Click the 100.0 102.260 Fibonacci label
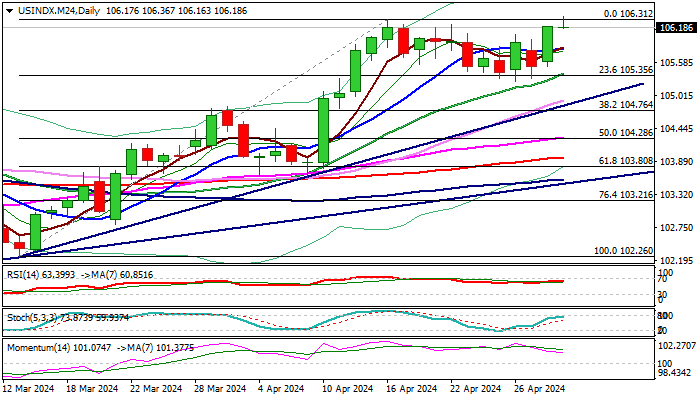 pyautogui.click(x=622, y=251)
